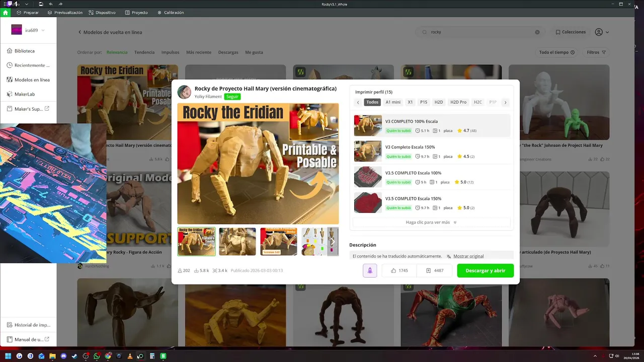Open Recientemente in the sidebar
The image size is (644, 362).
(28, 65)
